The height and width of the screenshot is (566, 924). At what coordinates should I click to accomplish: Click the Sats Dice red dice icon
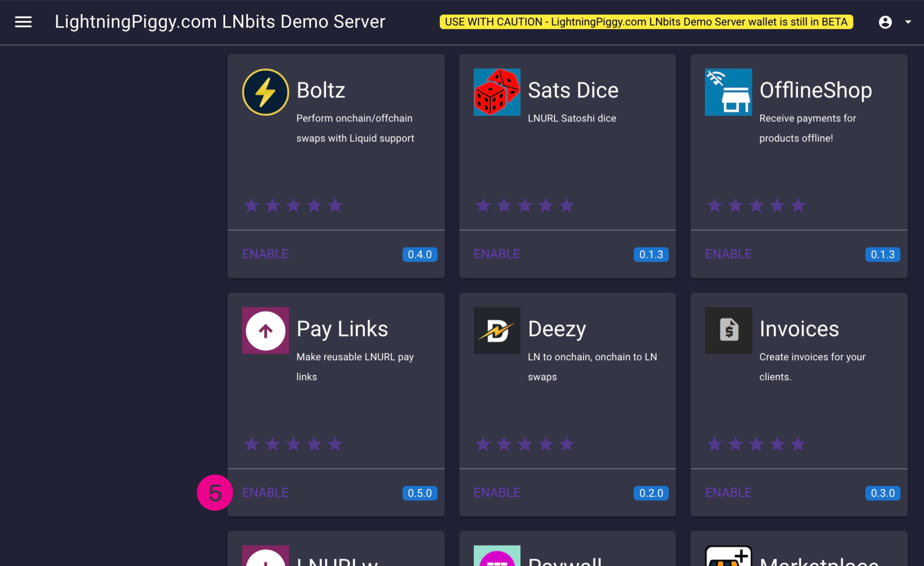(x=496, y=92)
